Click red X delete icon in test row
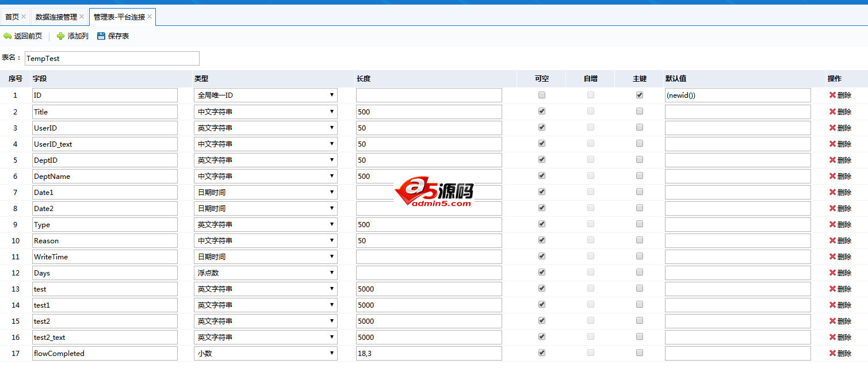868x383 pixels. click(832, 289)
